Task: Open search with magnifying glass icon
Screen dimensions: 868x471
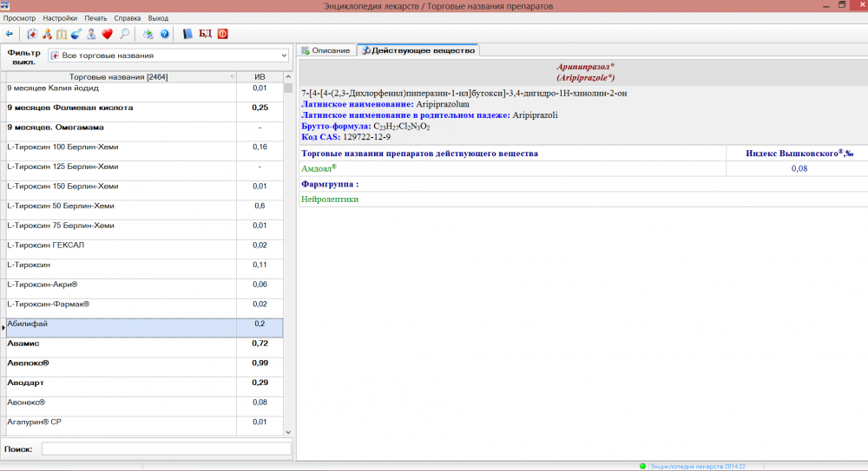Action: [x=125, y=34]
